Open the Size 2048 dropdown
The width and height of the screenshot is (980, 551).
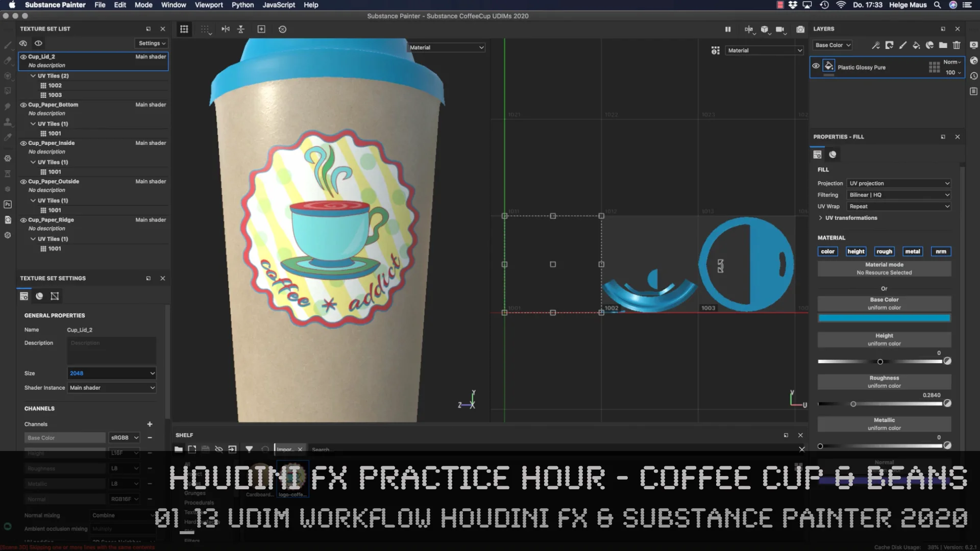(111, 373)
